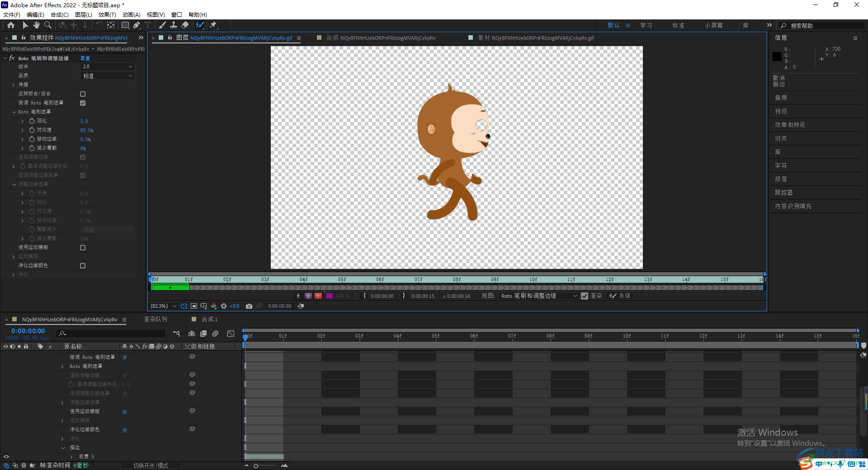Click the composition mini-flowchart icon

pyautogui.click(x=176, y=334)
